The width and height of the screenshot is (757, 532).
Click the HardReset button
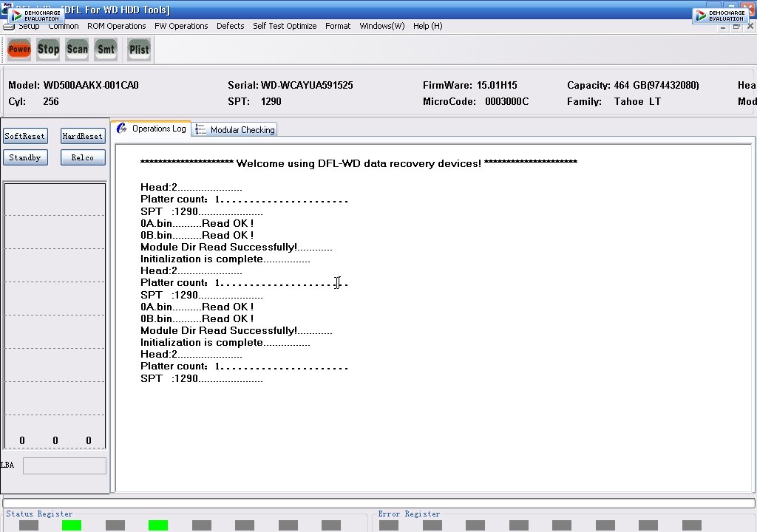83,136
